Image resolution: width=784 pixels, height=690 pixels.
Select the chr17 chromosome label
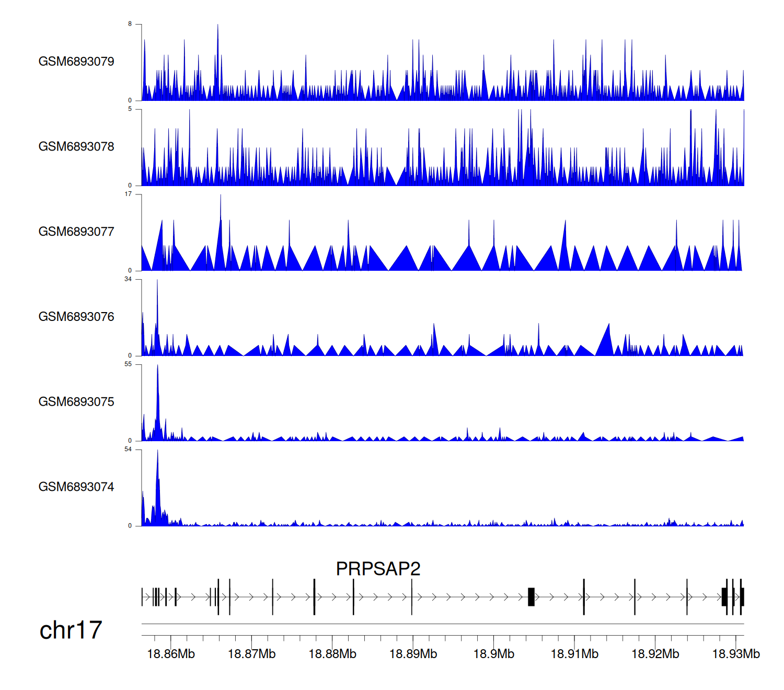tap(71, 630)
